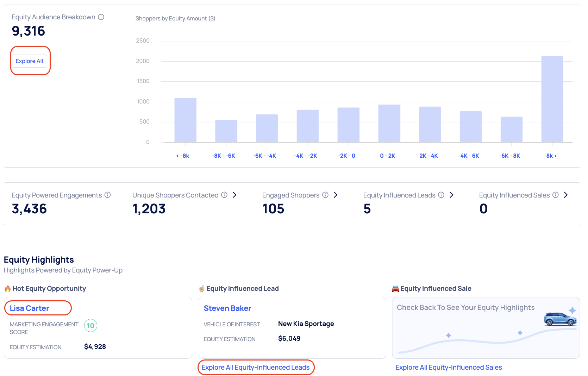
Task: Click the 0 - 2K axis label
Action: [388, 156]
